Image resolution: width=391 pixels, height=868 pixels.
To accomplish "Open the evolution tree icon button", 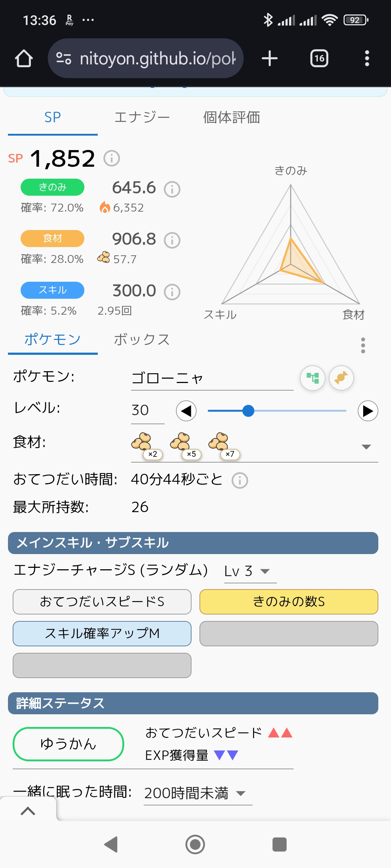I will [x=312, y=378].
